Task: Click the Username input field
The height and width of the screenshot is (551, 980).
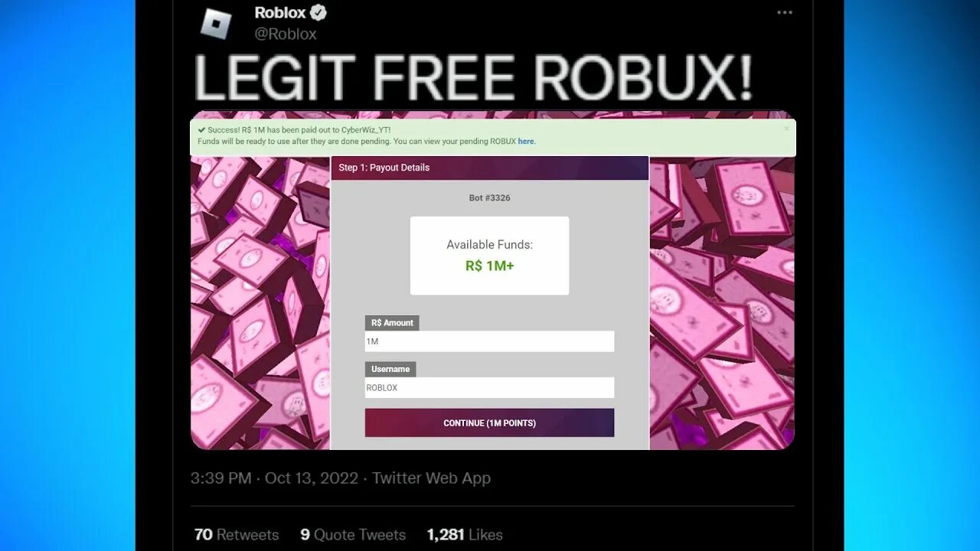Action: pos(489,387)
